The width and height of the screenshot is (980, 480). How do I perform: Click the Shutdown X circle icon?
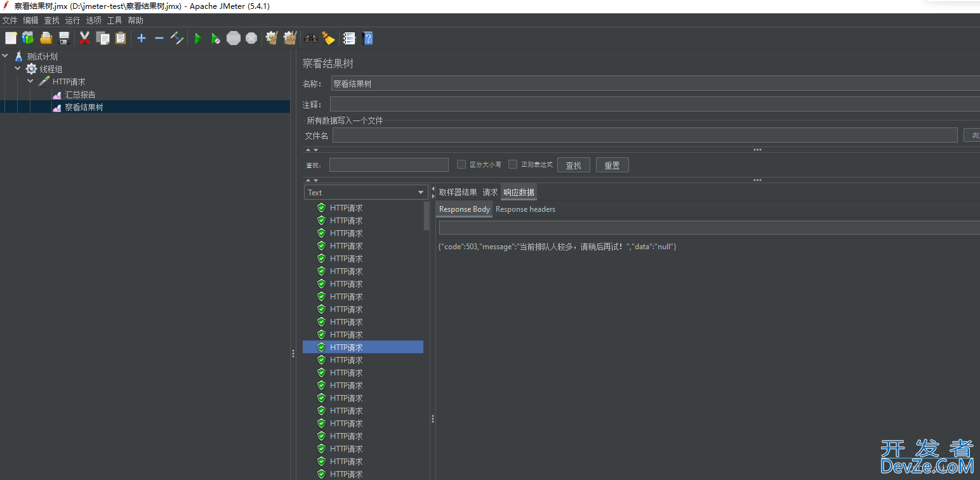pos(251,38)
